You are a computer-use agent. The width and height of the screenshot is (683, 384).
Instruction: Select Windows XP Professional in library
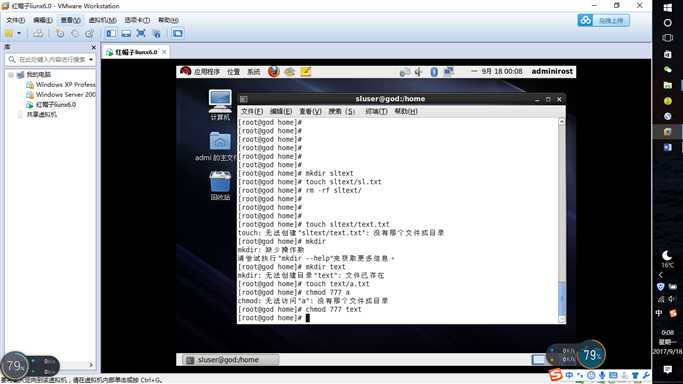click(61, 84)
